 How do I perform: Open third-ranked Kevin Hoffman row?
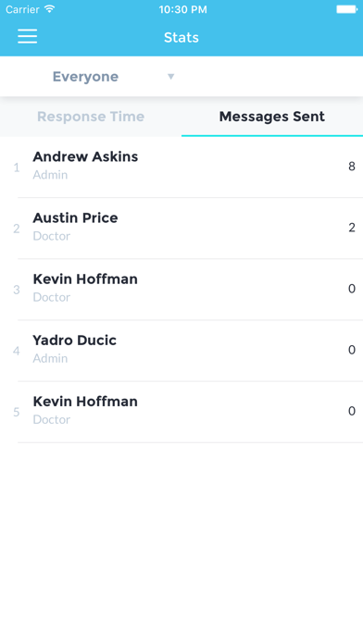pyautogui.click(x=181, y=289)
